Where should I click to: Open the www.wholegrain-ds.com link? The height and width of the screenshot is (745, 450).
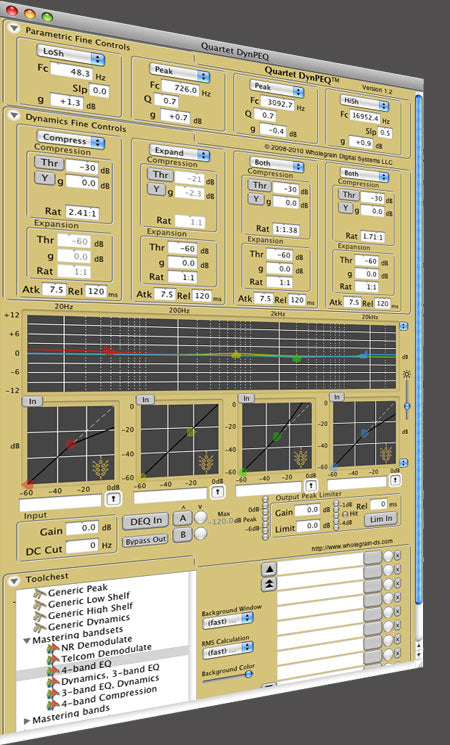pyautogui.click(x=352, y=545)
